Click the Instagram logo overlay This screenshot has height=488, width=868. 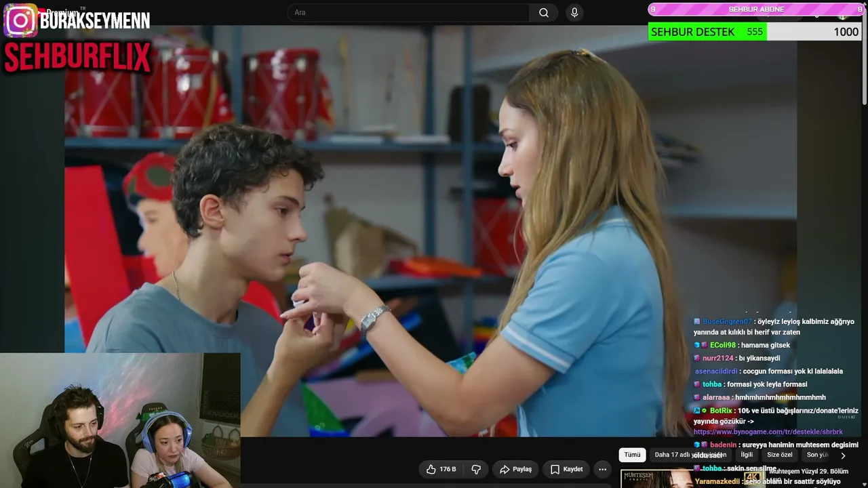point(20,20)
